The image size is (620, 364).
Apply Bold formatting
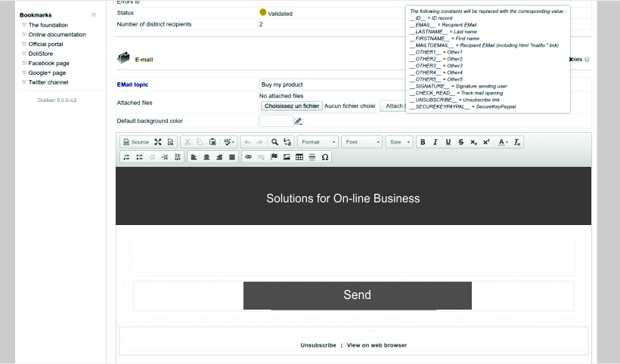[423, 142]
